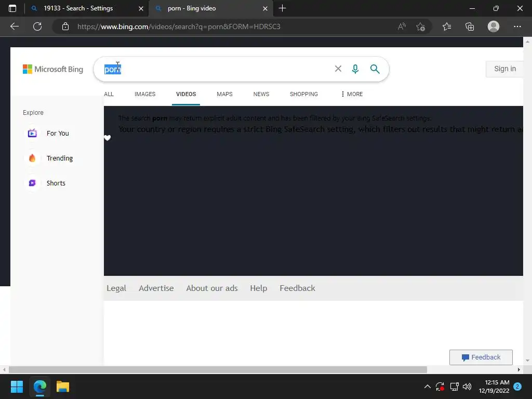Screen dimensions: 532x399
Task: Open the Legal footer link
Action: click(x=116, y=288)
